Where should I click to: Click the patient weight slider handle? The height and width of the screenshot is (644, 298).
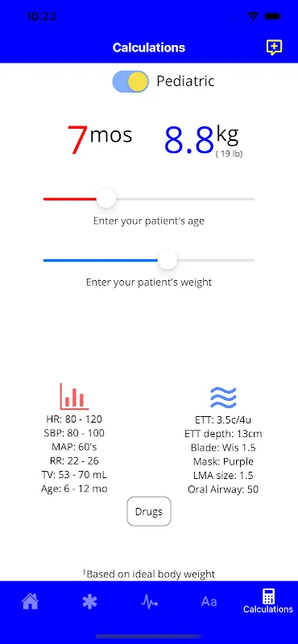(x=168, y=260)
